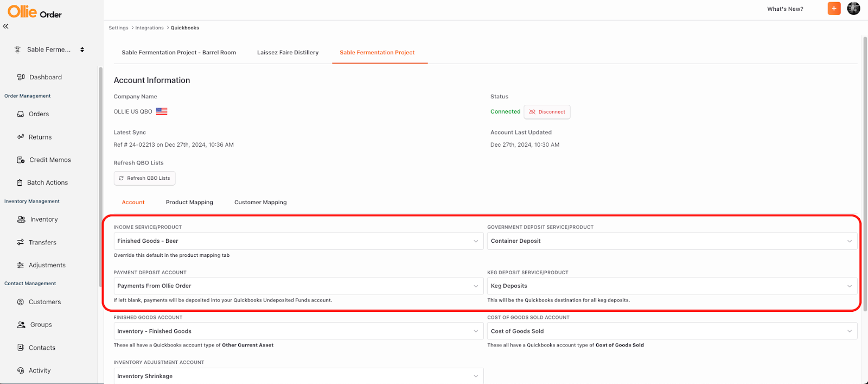Click the Connected status text
The width and height of the screenshot is (868, 384).
click(505, 111)
